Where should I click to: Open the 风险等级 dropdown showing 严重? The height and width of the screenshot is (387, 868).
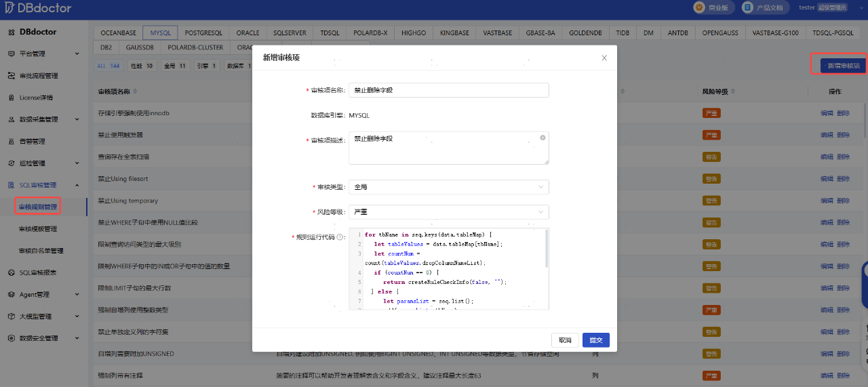click(448, 212)
